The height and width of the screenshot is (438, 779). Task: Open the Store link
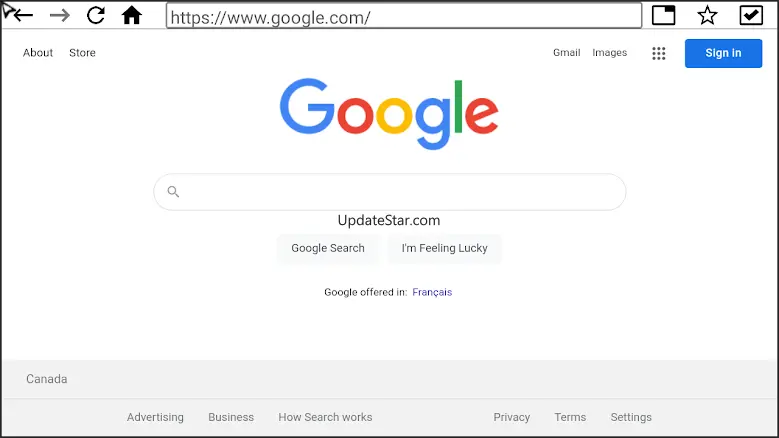point(82,53)
